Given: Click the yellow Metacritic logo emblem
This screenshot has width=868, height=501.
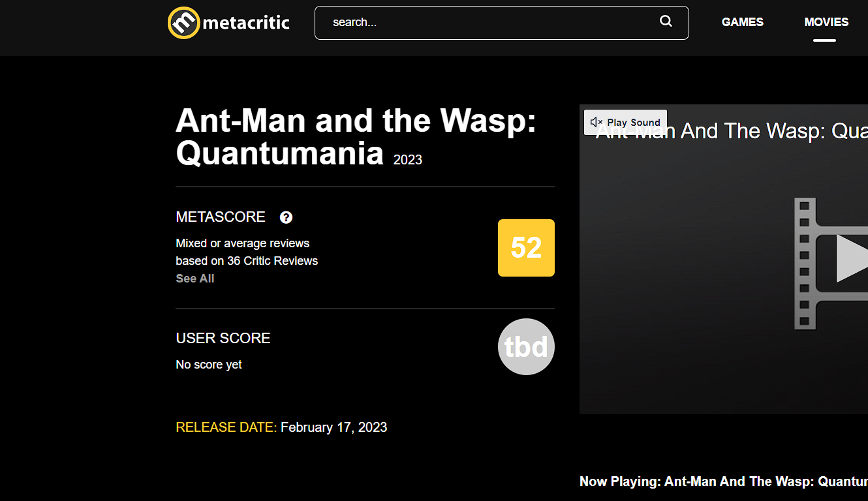Looking at the screenshot, I should tap(183, 23).
